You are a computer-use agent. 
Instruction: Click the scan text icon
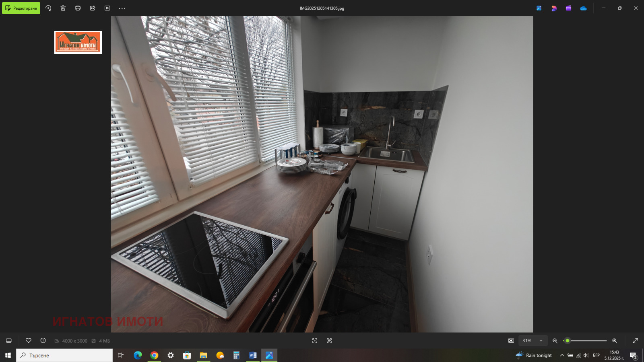coord(329,341)
